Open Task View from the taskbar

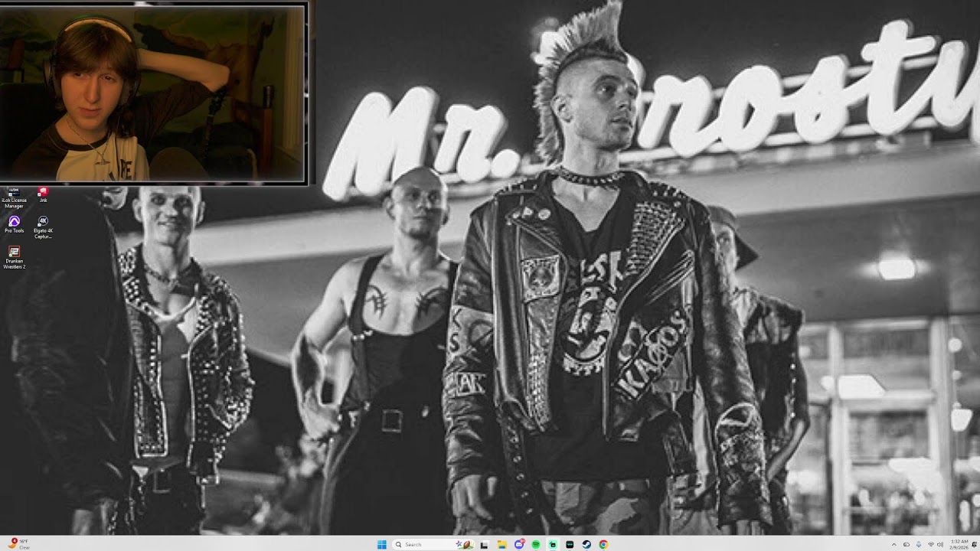pyautogui.click(x=484, y=544)
